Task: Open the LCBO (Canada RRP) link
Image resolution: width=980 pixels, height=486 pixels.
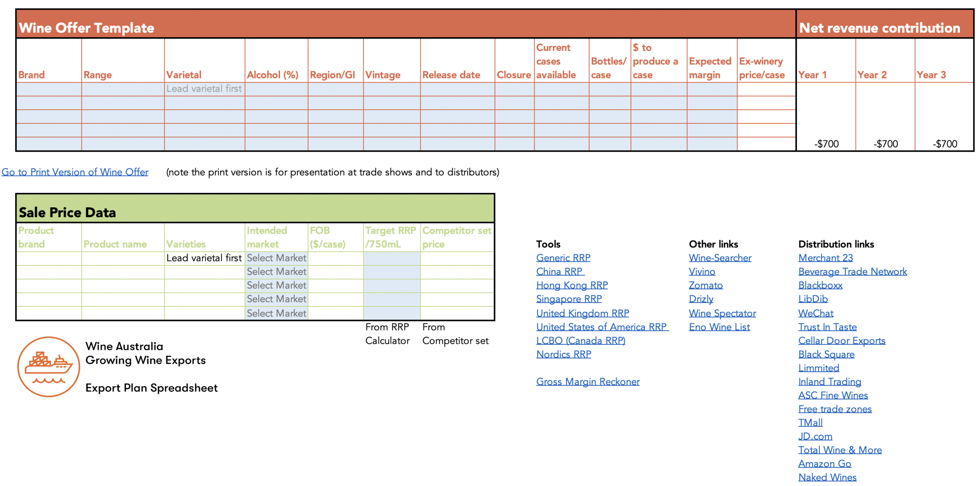Action: [x=581, y=341]
